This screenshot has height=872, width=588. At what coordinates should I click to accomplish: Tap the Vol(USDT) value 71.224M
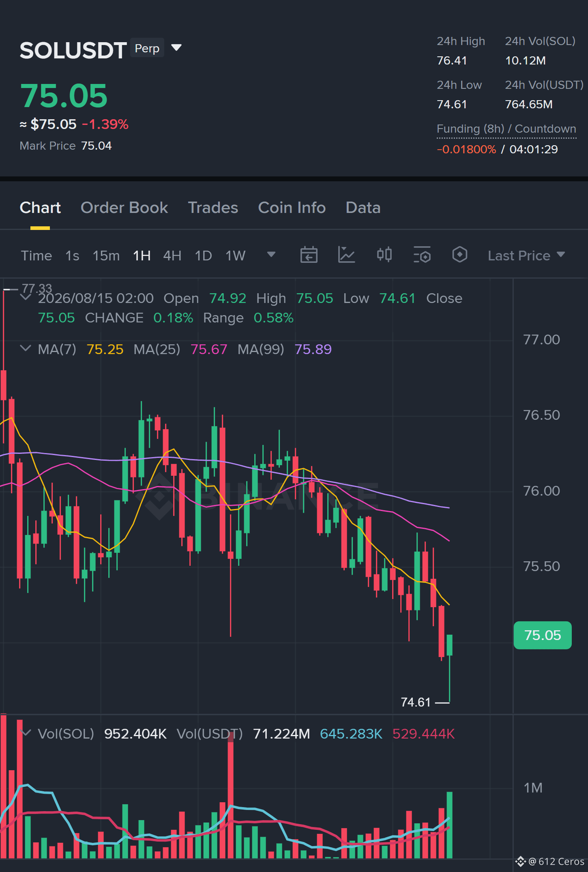click(281, 734)
